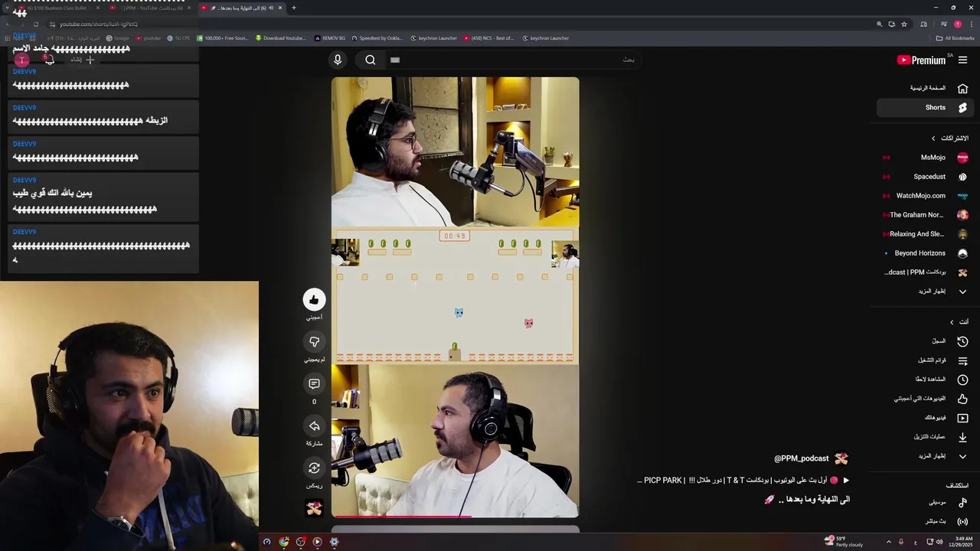The image size is (980, 551).
Task: Show hidden system tray icons
Action: pyautogui.click(x=888, y=542)
